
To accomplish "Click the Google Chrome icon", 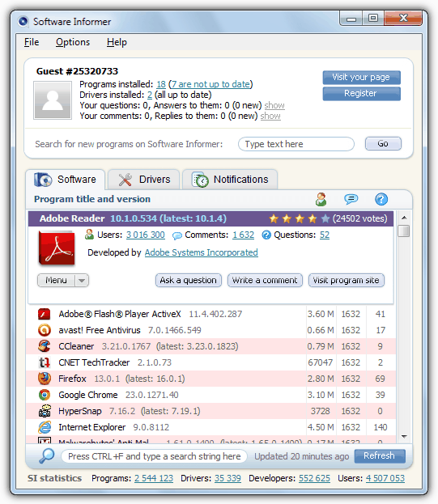I will tap(44, 395).
